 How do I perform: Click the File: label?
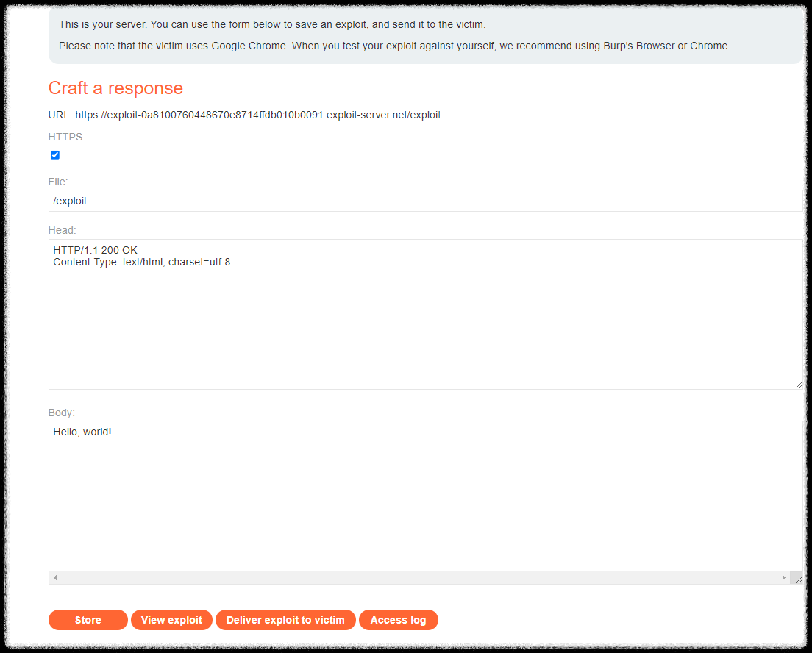58,182
